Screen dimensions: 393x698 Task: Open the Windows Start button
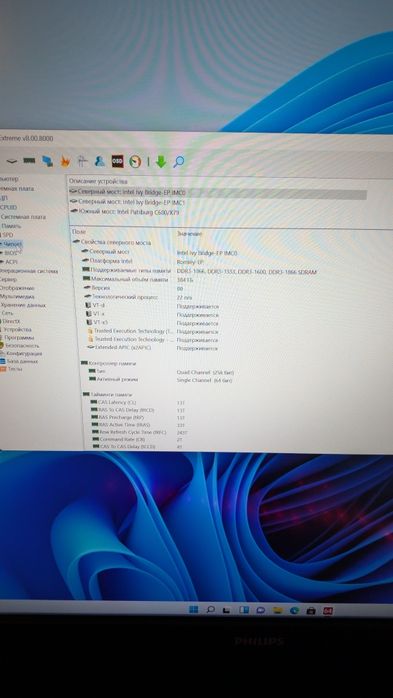click(194, 609)
